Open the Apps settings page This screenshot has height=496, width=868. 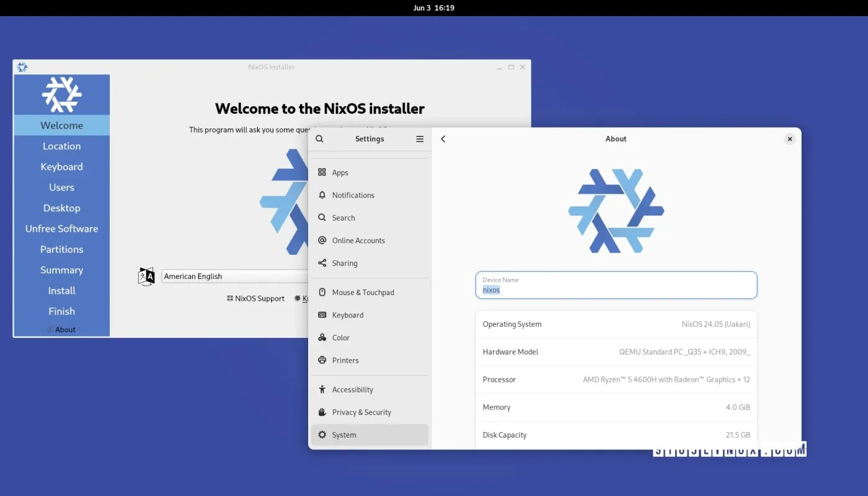coord(370,172)
